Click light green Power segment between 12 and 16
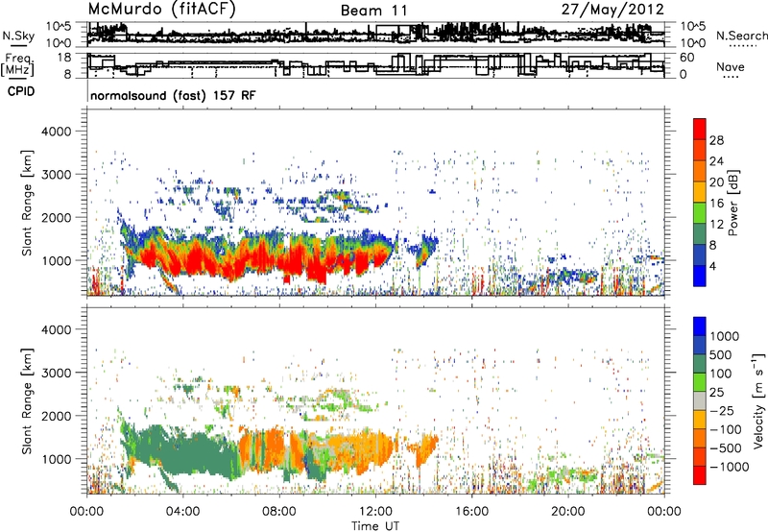768x532 pixels. click(700, 213)
